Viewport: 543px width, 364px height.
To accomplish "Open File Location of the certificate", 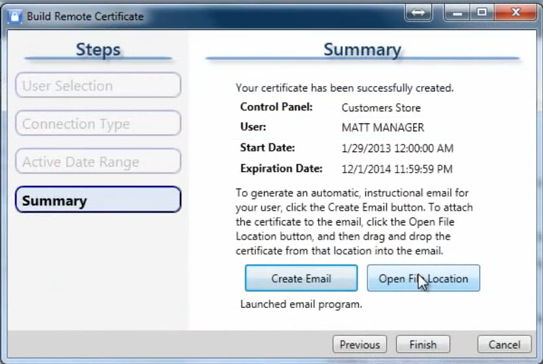I will pyautogui.click(x=423, y=278).
